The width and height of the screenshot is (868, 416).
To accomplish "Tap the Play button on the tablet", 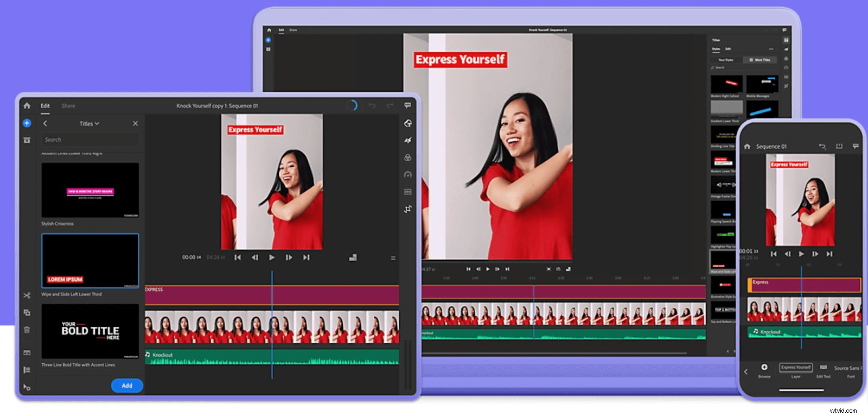I will pyautogui.click(x=272, y=257).
